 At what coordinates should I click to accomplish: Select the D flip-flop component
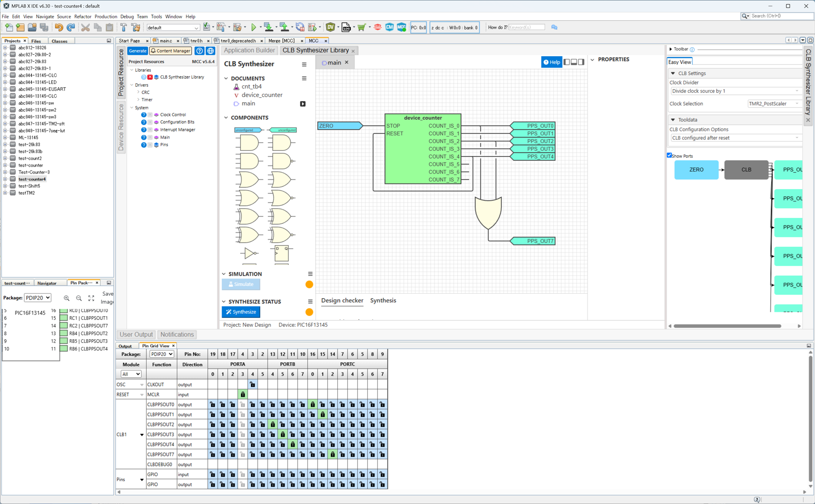click(x=282, y=254)
